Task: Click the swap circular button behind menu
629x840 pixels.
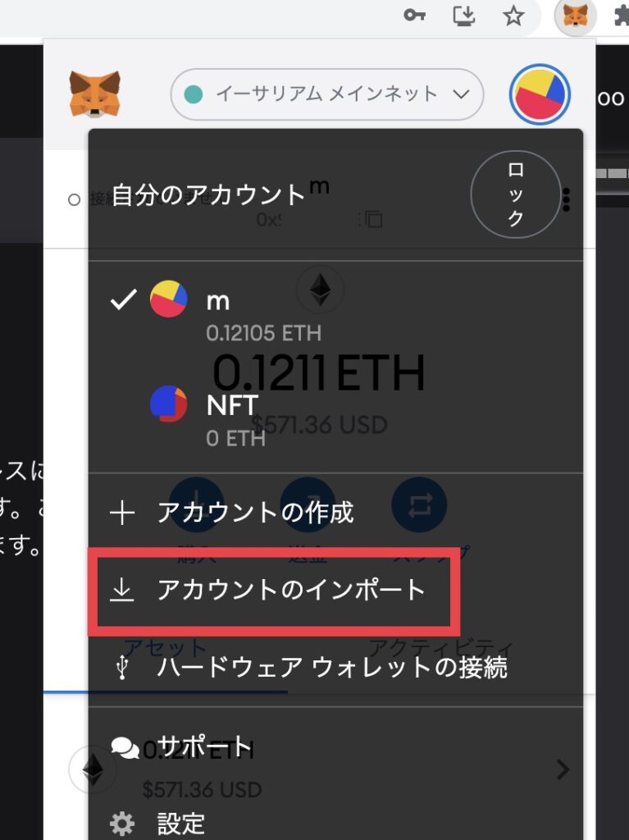Action: point(420,504)
